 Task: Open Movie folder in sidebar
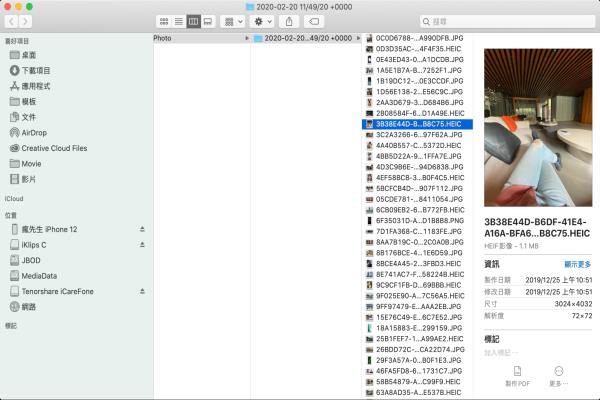tap(26, 164)
